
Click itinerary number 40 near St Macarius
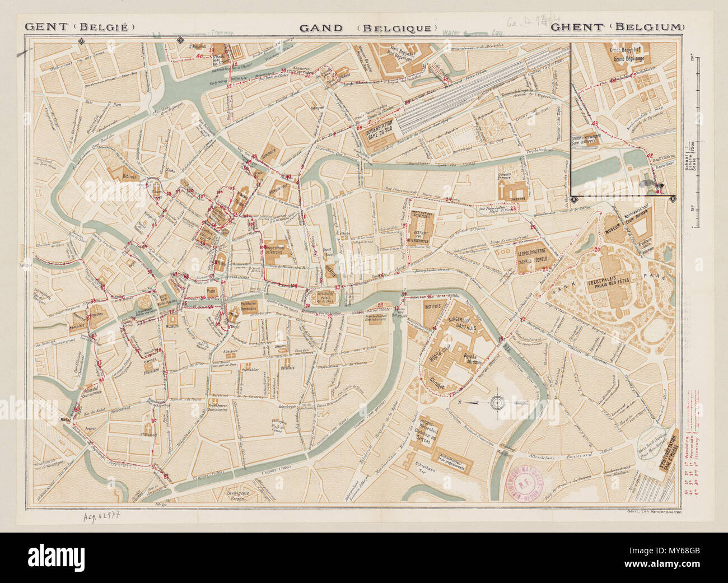pos(199,57)
